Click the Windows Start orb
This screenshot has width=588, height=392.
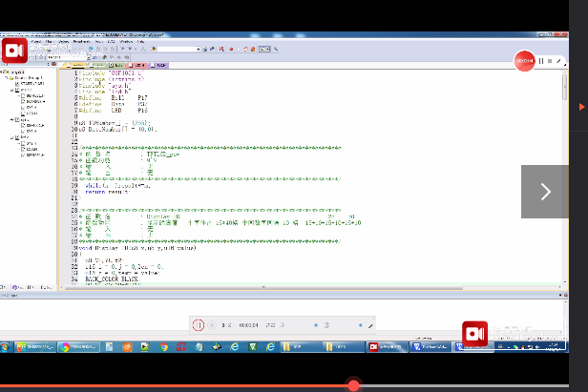(5, 347)
